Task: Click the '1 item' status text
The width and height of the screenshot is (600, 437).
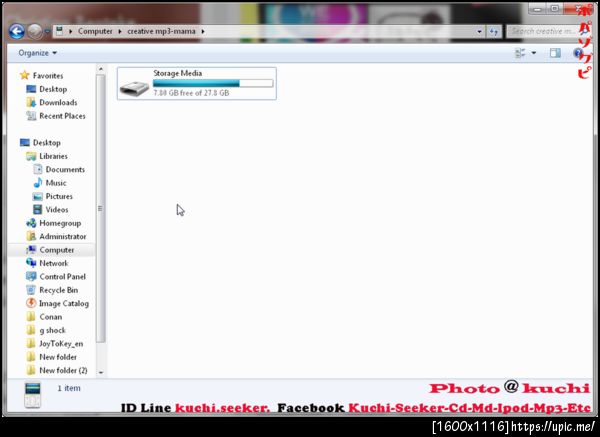Action: tap(69, 388)
